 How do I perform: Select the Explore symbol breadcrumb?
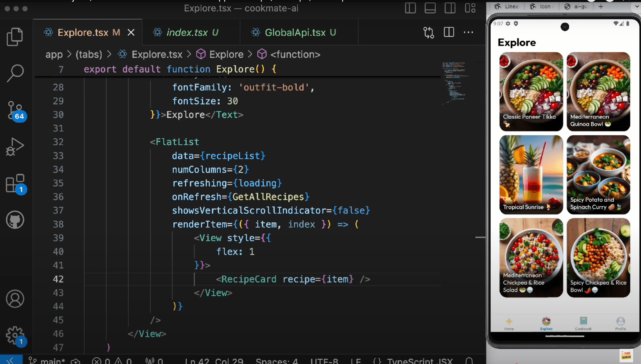click(220, 55)
